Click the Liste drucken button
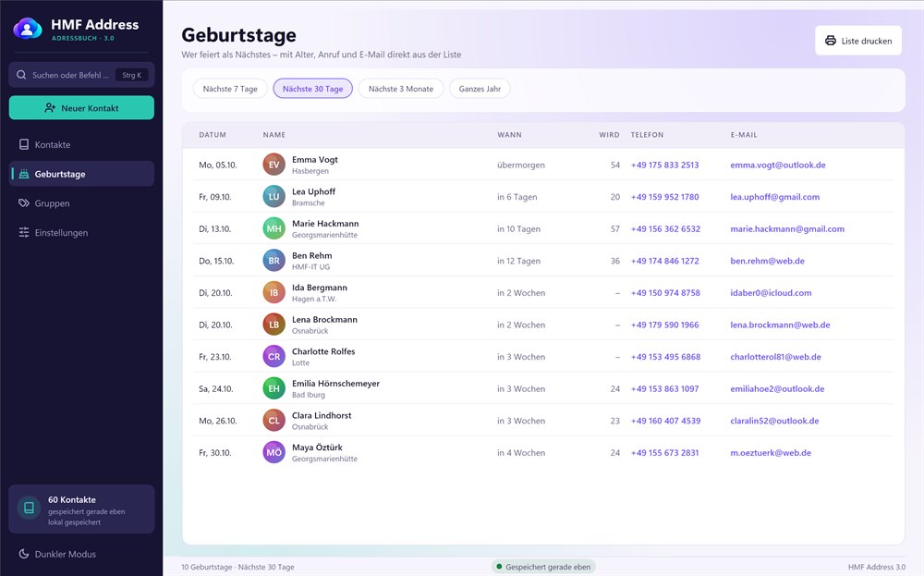 coord(858,41)
